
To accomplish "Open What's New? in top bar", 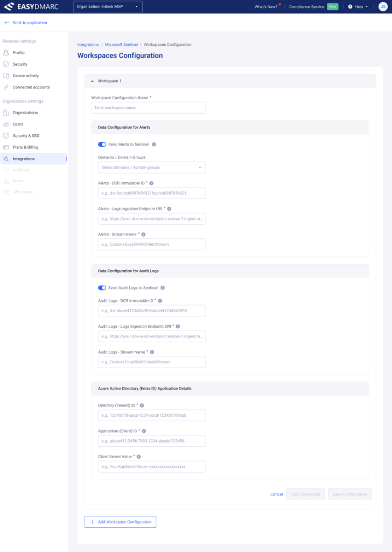I will click(266, 6).
